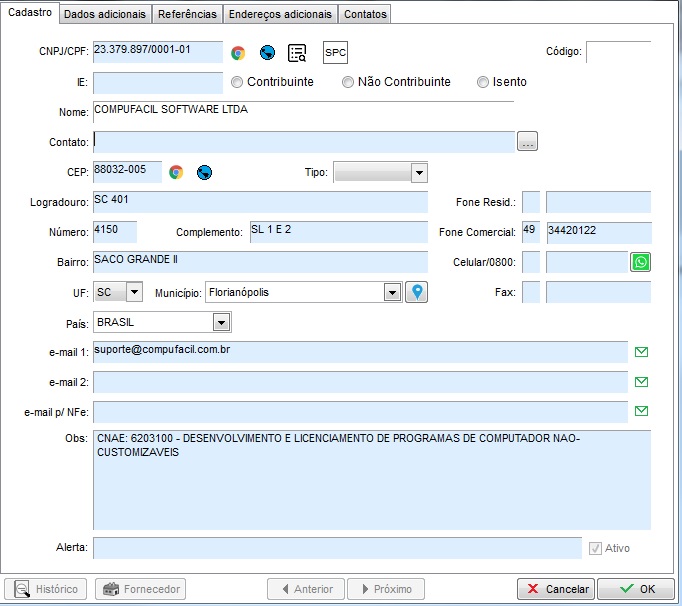682x606 pixels.
Task: Select the Contribuinte radio option
Action: 238,82
